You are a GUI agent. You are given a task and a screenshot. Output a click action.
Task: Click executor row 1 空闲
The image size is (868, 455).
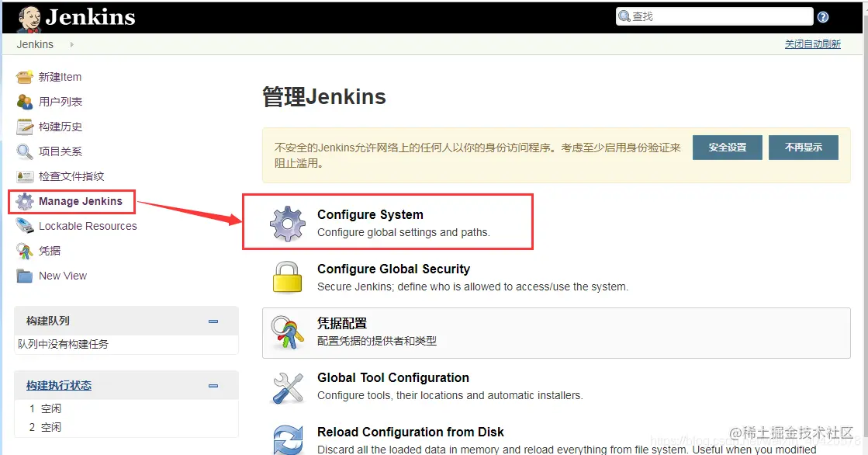pyautogui.click(x=46, y=408)
